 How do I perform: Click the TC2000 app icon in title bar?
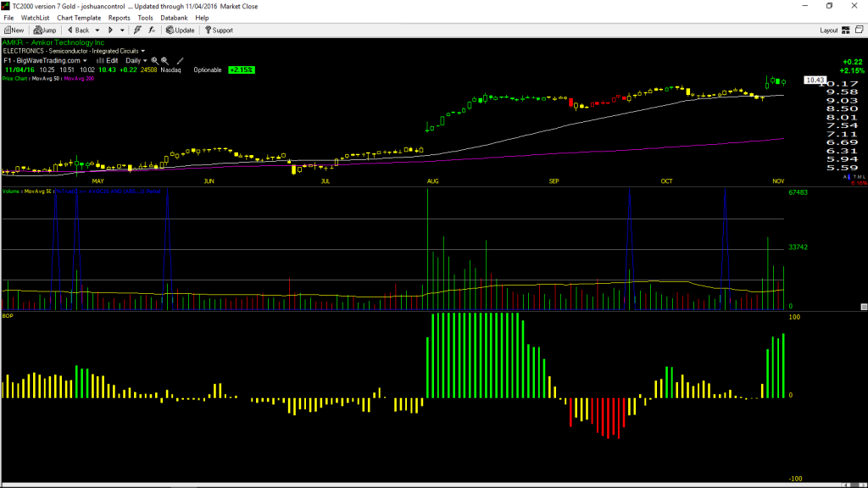tap(6, 6)
